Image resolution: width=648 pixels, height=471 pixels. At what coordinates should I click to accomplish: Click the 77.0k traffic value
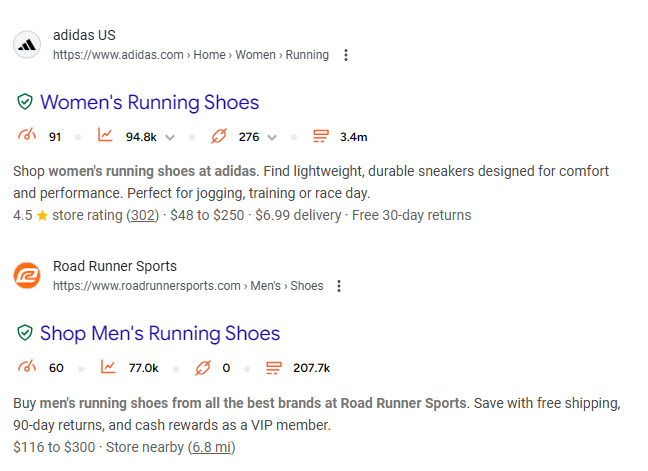143,368
